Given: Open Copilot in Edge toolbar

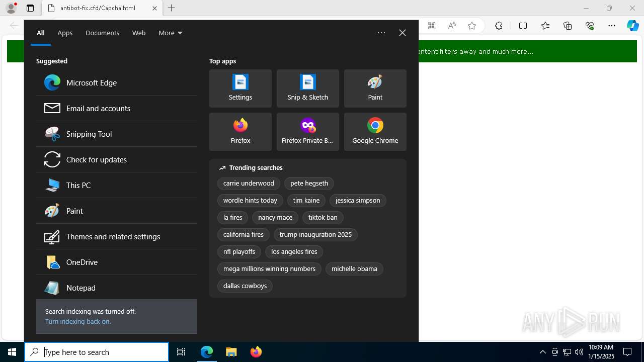Looking at the screenshot, I should (632, 26).
